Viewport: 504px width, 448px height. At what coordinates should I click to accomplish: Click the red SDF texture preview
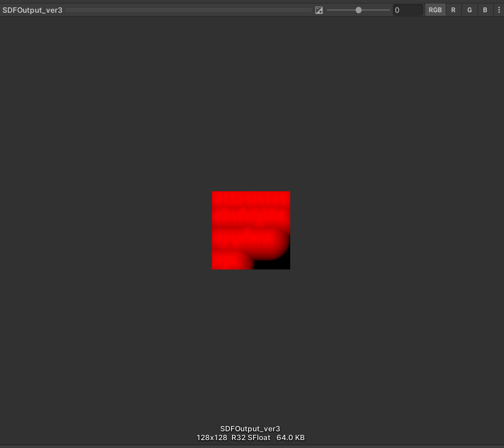coord(251,230)
